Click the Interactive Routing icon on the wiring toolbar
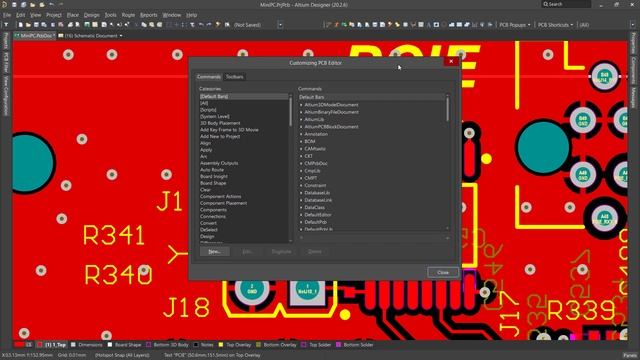The height and width of the screenshot is (360, 640). (336, 25)
